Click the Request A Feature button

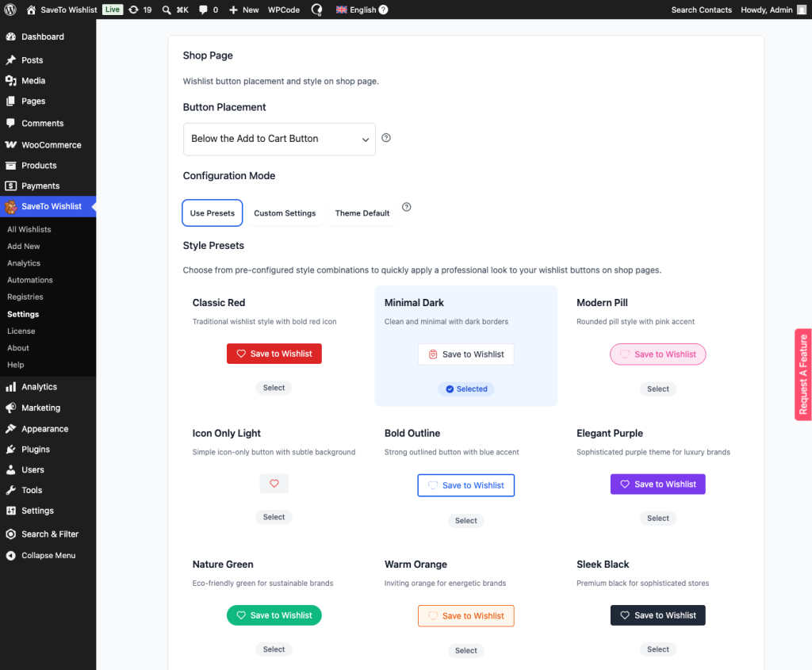pyautogui.click(x=803, y=374)
